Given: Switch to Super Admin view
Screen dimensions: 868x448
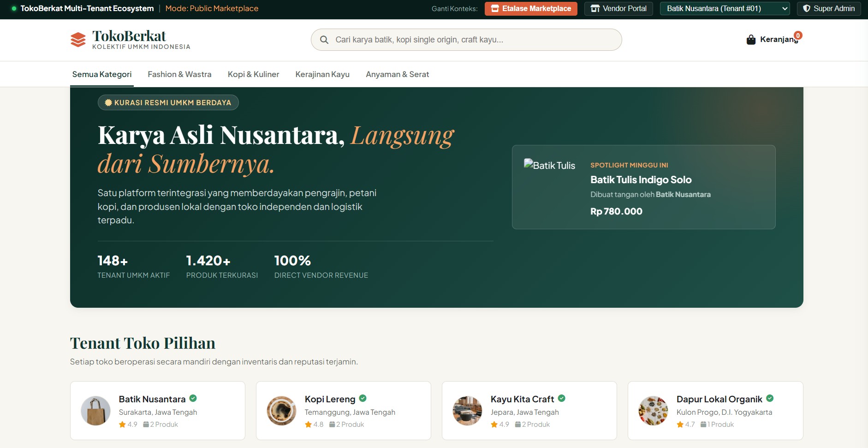Looking at the screenshot, I should click(x=829, y=8).
